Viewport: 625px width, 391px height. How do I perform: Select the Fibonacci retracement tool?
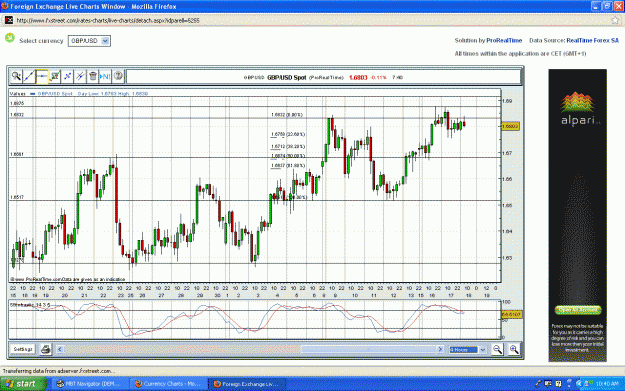coord(55,76)
